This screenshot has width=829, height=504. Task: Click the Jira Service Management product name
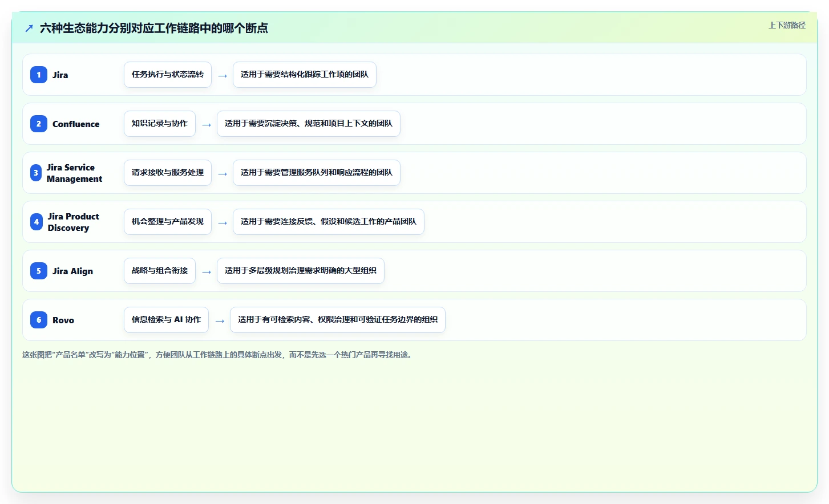(x=75, y=173)
